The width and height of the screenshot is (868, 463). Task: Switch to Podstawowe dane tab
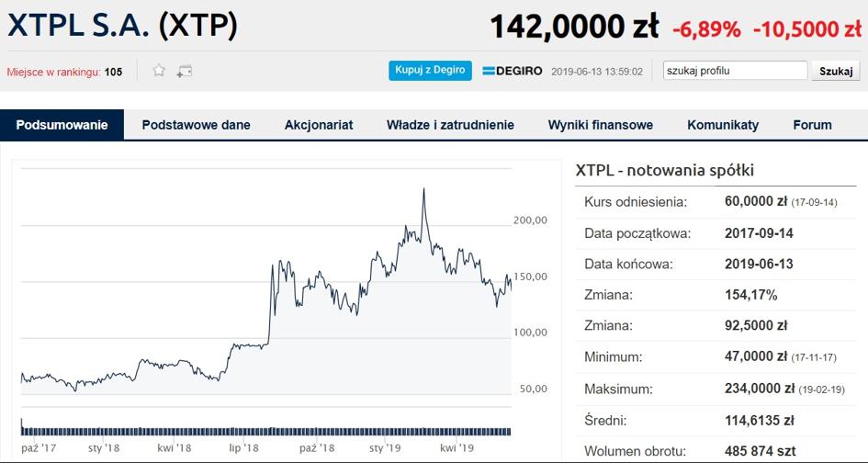196,125
